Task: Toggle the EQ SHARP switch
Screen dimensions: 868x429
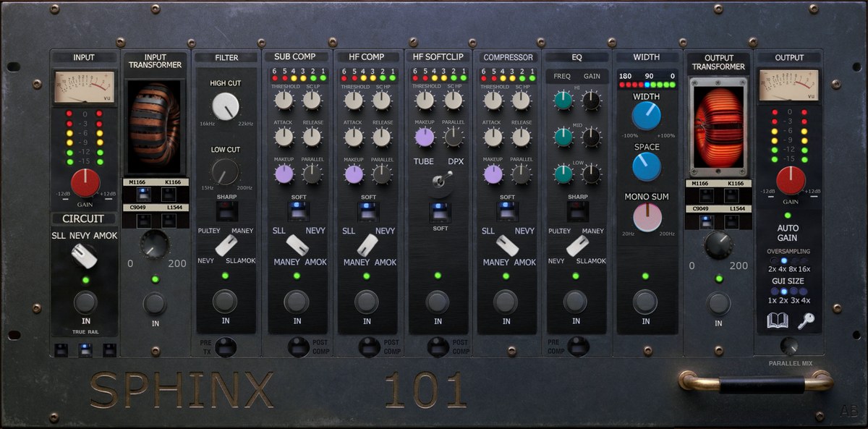Action: (x=577, y=211)
